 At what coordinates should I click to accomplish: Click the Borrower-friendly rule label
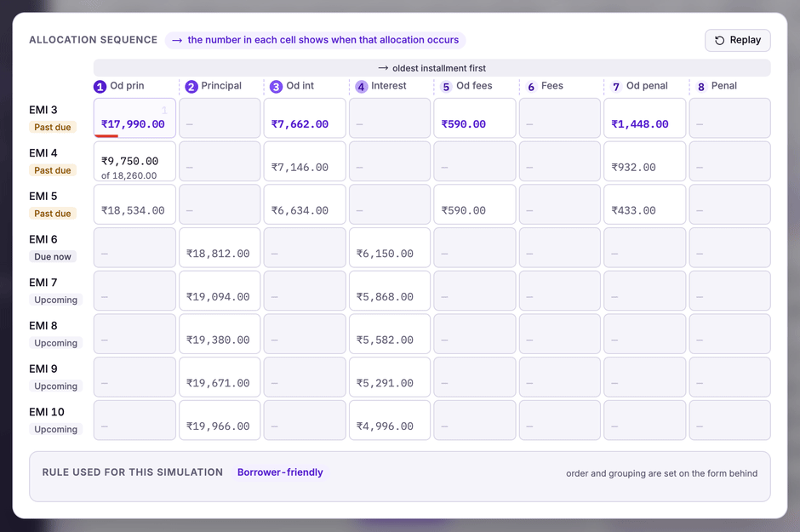click(x=280, y=472)
